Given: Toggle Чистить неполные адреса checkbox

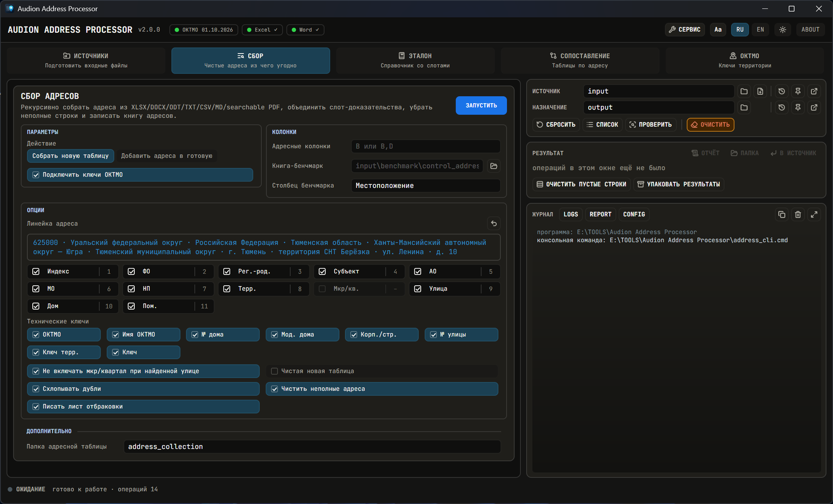Looking at the screenshot, I should coord(382,389).
